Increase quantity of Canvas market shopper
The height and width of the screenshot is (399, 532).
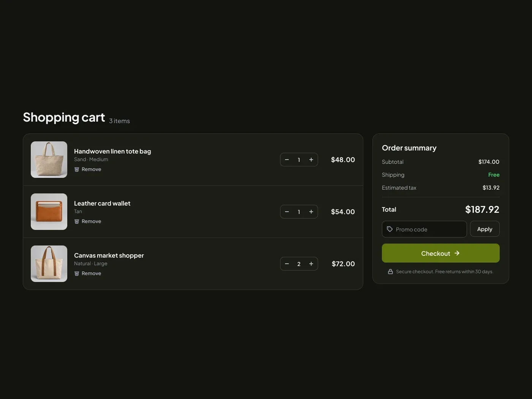pyautogui.click(x=311, y=264)
